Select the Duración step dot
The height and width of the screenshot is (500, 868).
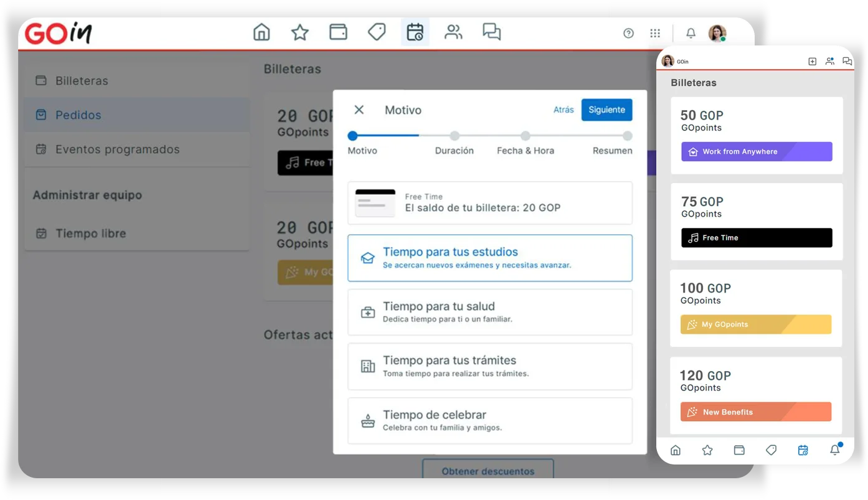(x=455, y=135)
